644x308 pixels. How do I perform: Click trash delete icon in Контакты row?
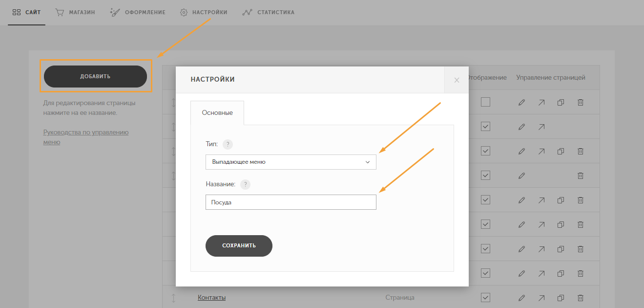click(581, 298)
